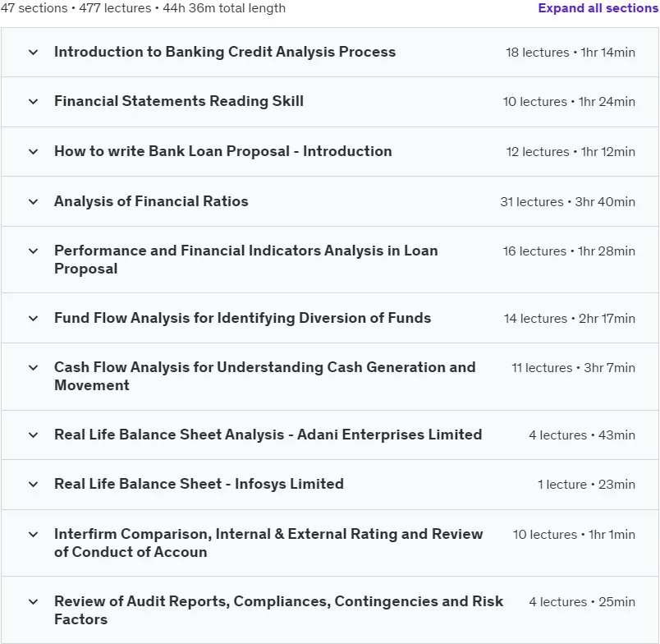Click 4 lectures 43min summary for Adani section
The width and height of the screenshot is (660, 644).
(582, 435)
